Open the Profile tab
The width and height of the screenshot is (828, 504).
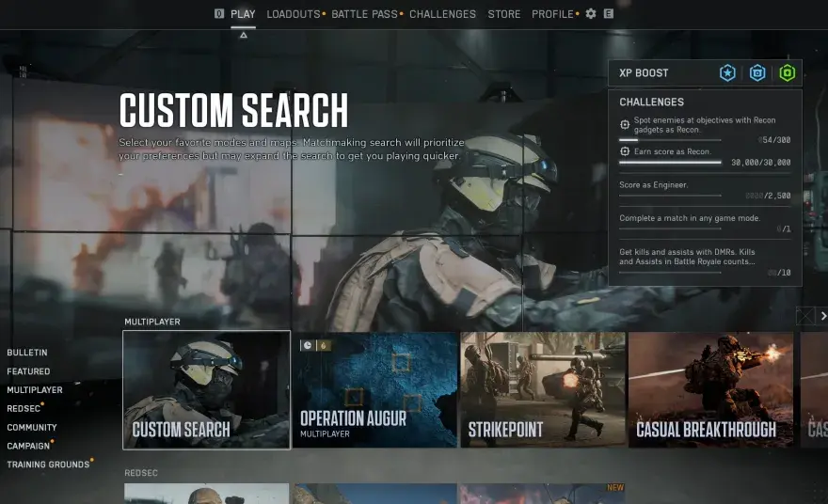[x=552, y=14]
